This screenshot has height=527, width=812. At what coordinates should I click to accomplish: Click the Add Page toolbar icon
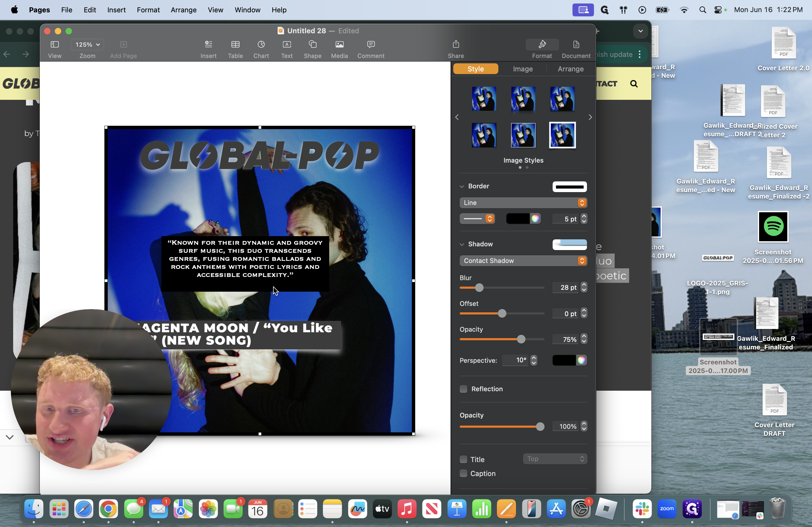pyautogui.click(x=124, y=45)
